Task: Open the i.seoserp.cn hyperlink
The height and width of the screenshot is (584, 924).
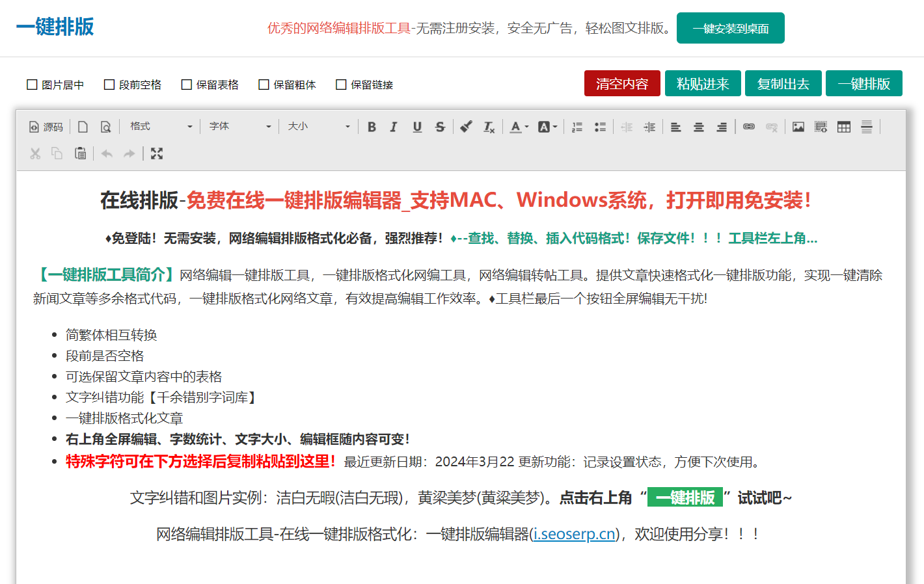Action: coord(574,534)
